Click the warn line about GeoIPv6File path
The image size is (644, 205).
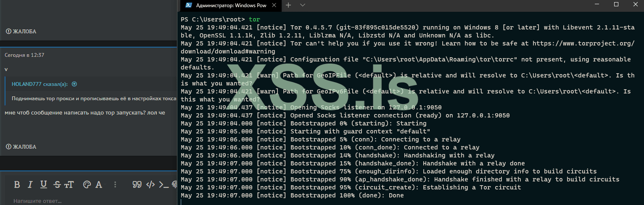[x=406, y=95]
